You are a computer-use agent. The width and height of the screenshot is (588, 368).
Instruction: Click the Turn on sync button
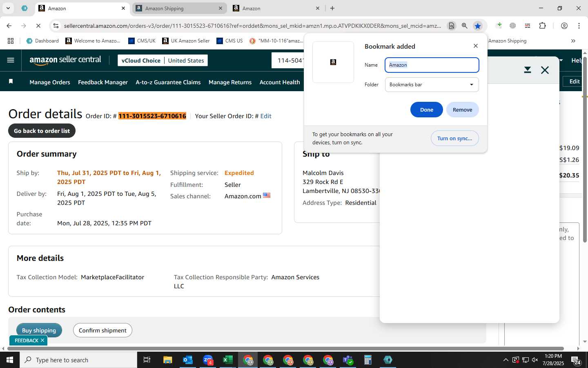[454, 138]
